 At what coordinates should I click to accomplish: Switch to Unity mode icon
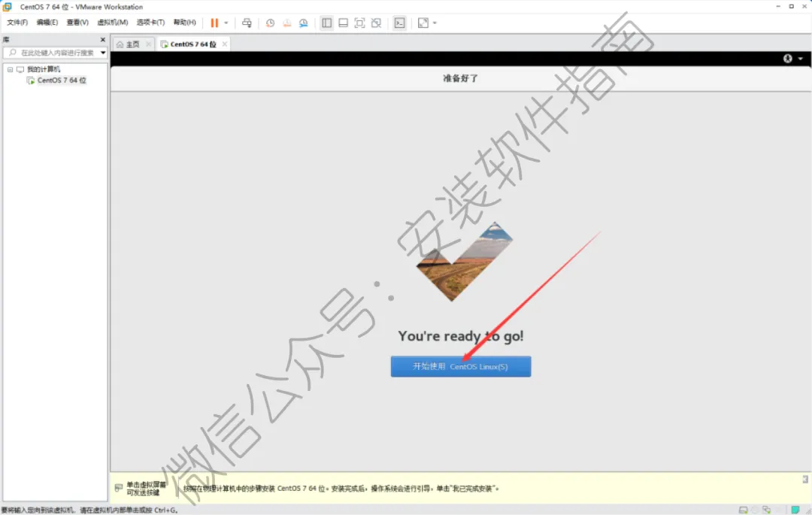[x=377, y=23]
